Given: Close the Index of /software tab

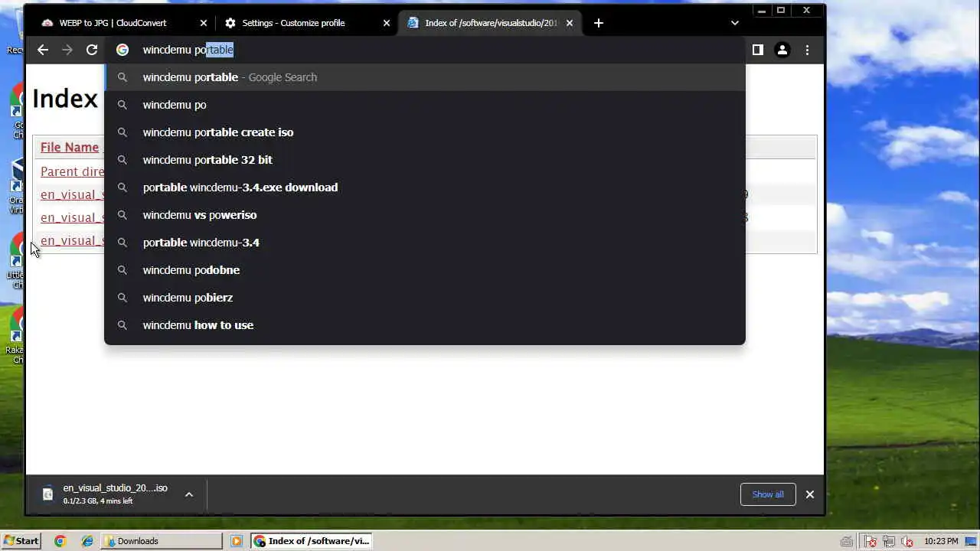Looking at the screenshot, I should 570,23.
